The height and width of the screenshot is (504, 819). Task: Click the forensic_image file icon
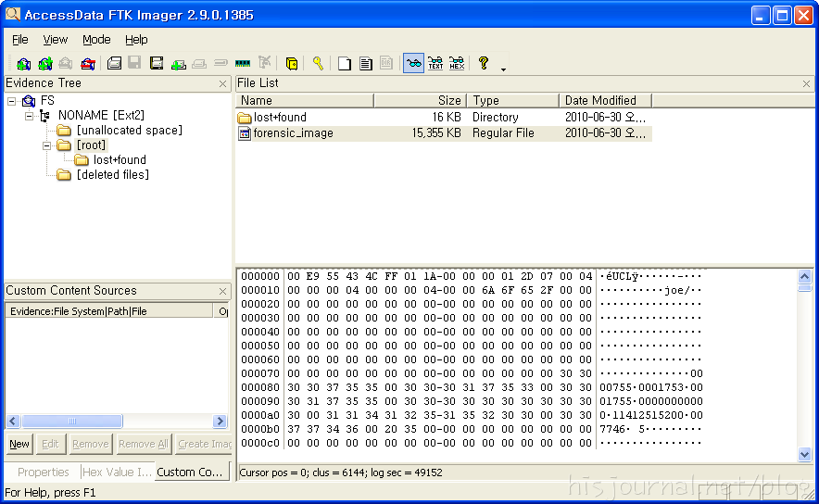pyautogui.click(x=244, y=133)
